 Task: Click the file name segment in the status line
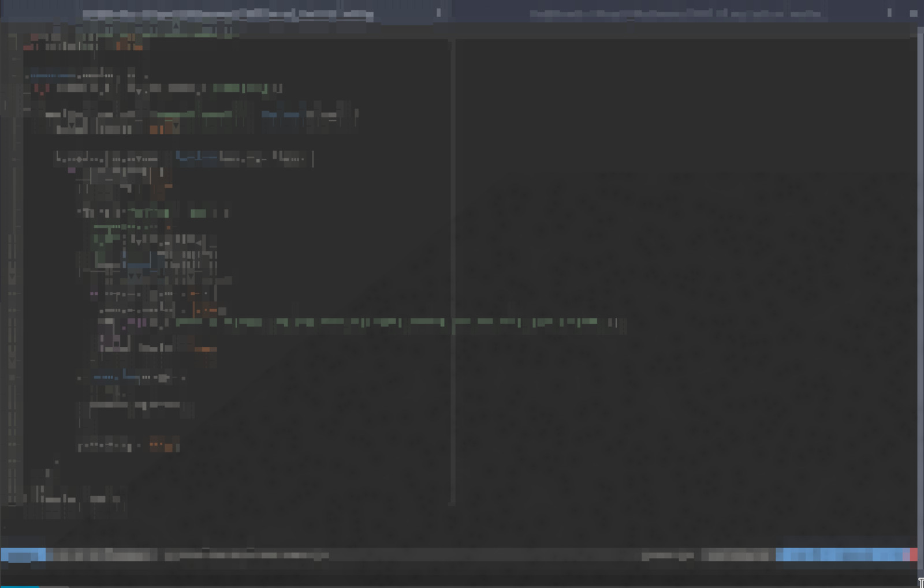(x=102, y=556)
